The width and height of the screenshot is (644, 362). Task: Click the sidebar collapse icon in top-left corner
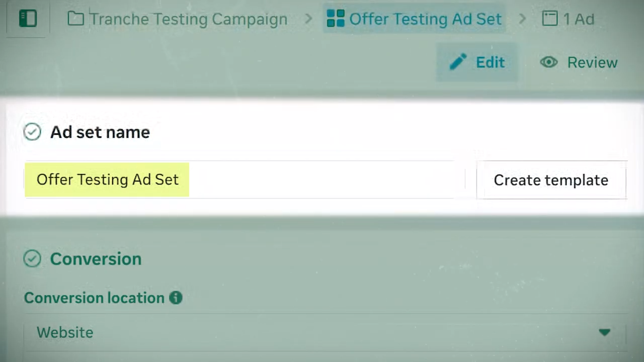[28, 19]
